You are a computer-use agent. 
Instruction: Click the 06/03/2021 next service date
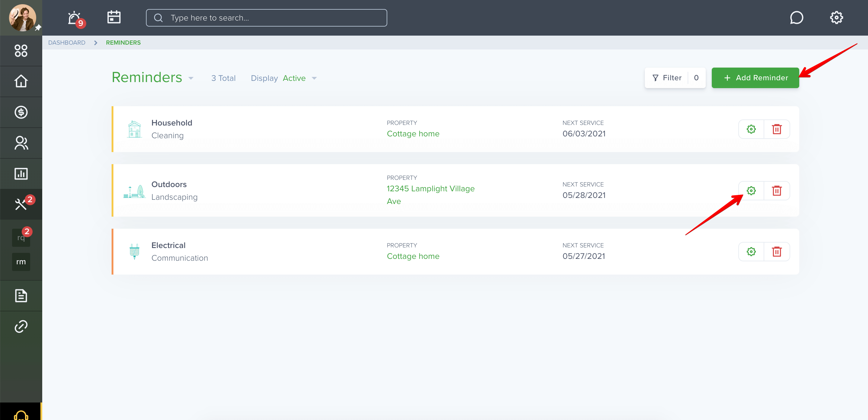(x=584, y=134)
